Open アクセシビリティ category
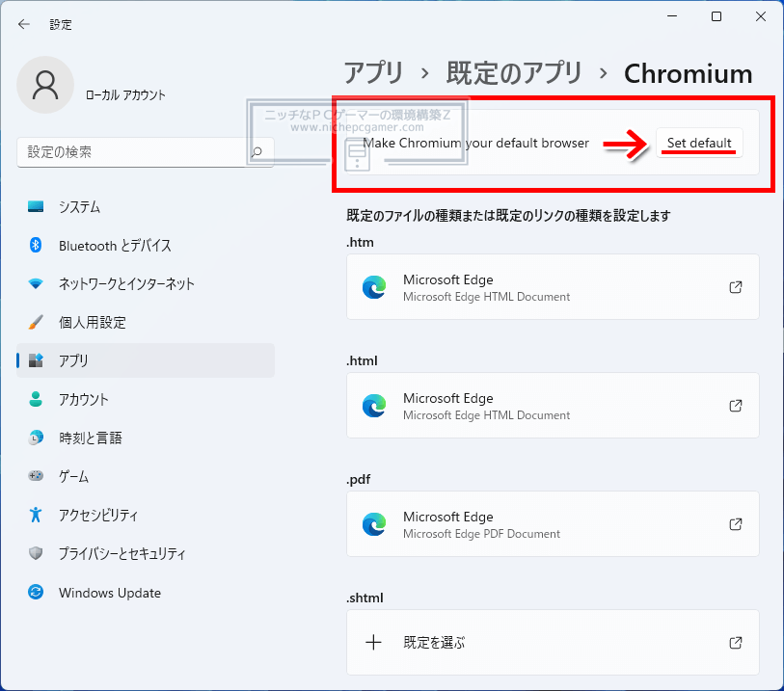The height and width of the screenshot is (691, 784). pos(146,515)
